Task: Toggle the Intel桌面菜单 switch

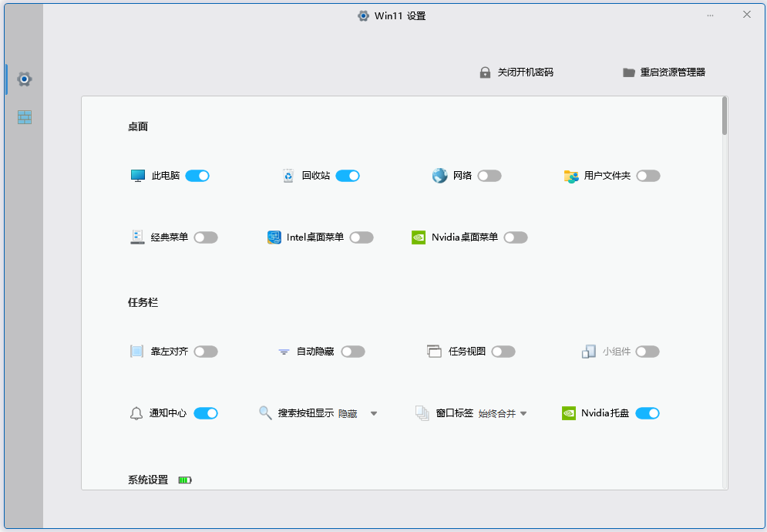Action: click(362, 237)
